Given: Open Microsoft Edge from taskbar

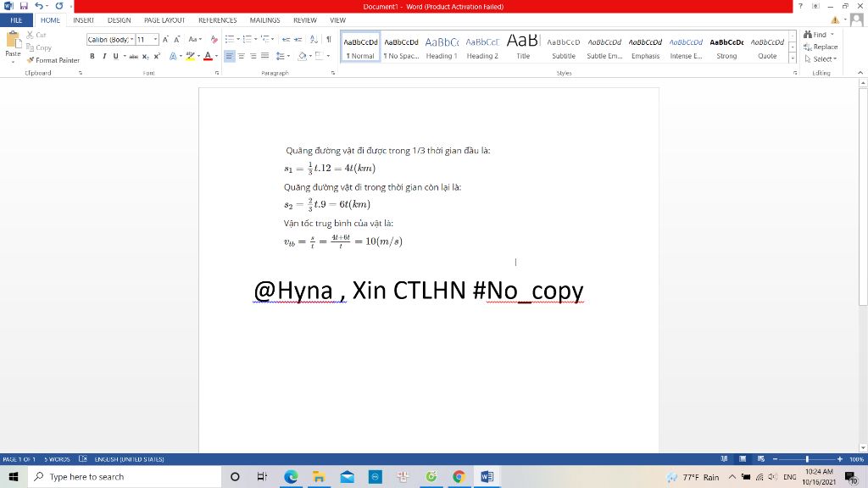Looking at the screenshot, I should (292, 476).
